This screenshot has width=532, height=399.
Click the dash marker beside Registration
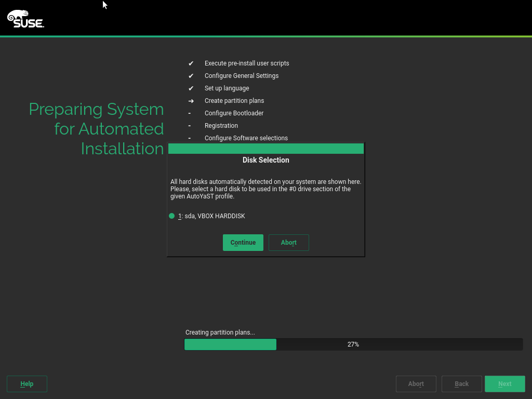click(190, 126)
